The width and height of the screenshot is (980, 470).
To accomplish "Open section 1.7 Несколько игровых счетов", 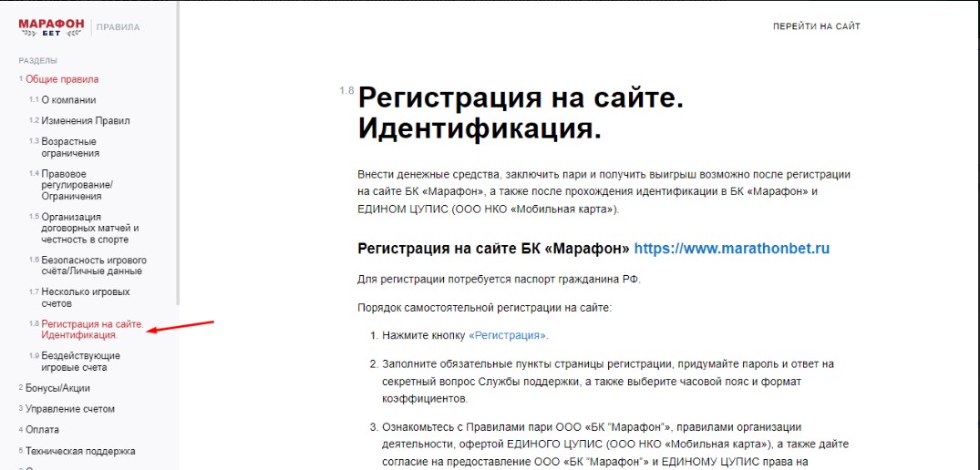I will click(86, 298).
